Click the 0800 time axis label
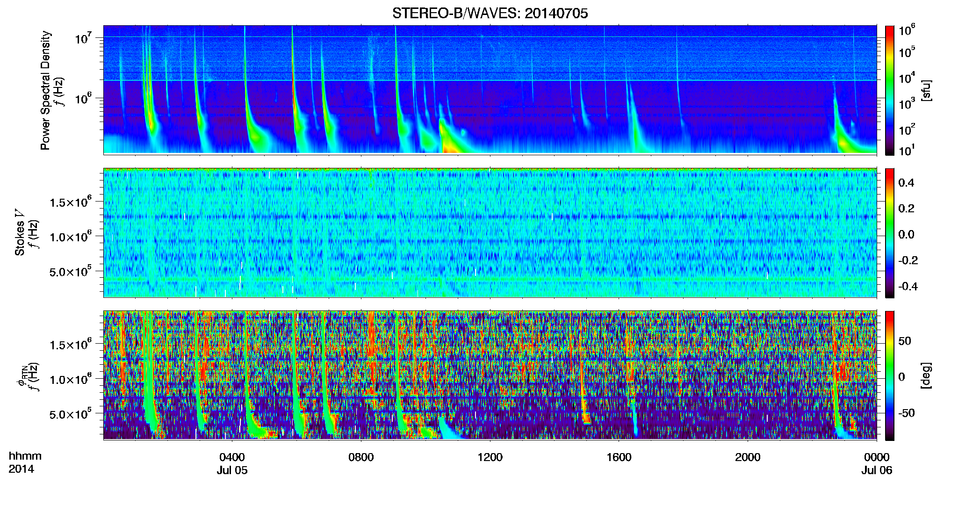 [x=361, y=457]
